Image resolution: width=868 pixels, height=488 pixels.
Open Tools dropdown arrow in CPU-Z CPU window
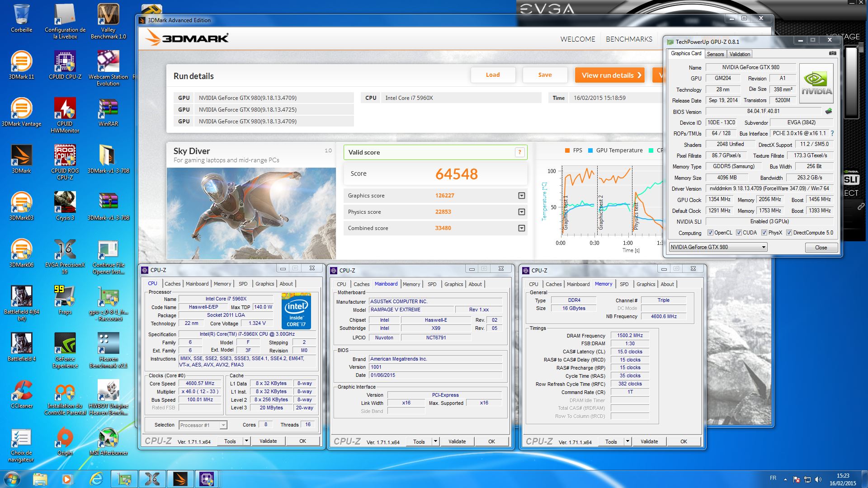pyautogui.click(x=246, y=441)
